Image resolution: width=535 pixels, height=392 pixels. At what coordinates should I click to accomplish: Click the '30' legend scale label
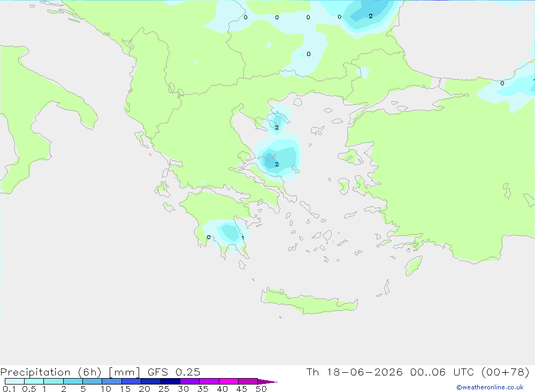pyautogui.click(x=183, y=389)
